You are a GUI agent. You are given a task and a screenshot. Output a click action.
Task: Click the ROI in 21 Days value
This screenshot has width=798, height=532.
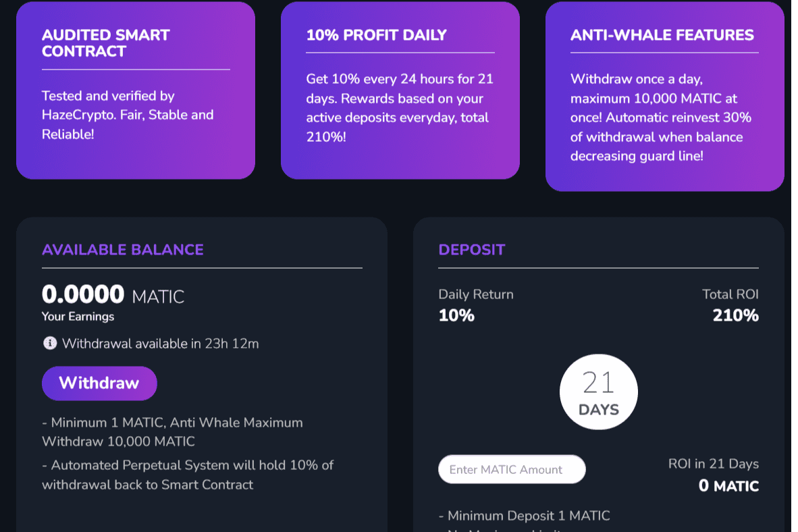[x=728, y=485]
